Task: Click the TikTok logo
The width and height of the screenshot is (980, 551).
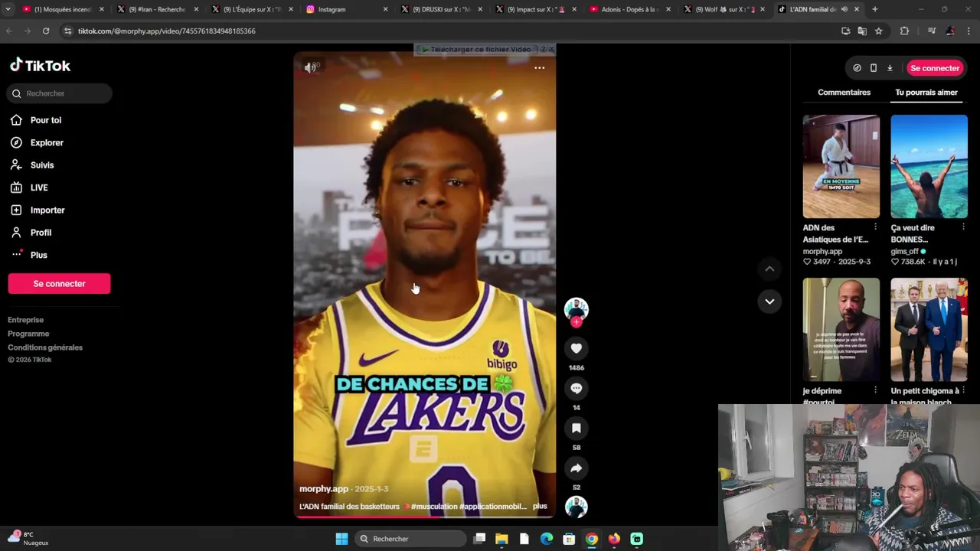Action: click(x=40, y=66)
